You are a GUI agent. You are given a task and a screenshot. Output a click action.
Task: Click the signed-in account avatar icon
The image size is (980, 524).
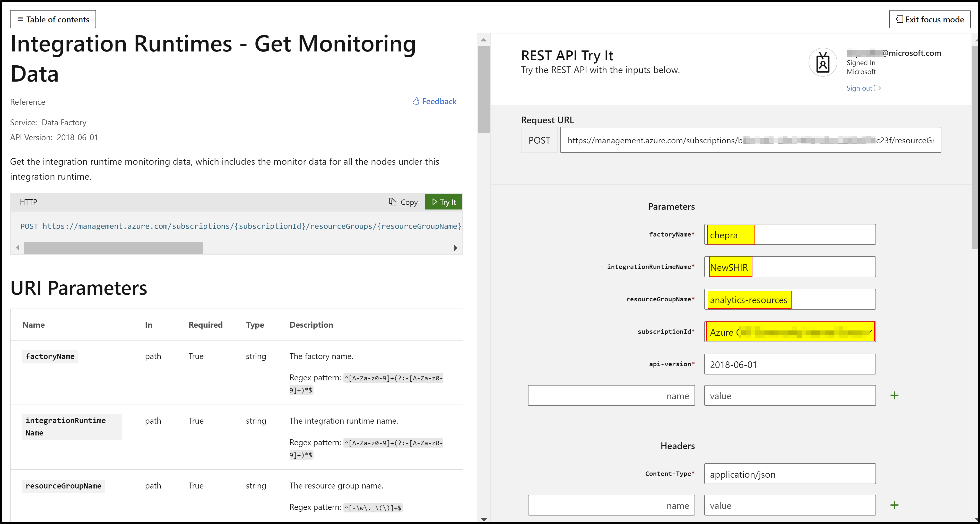pyautogui.click(x=823, y=62)
